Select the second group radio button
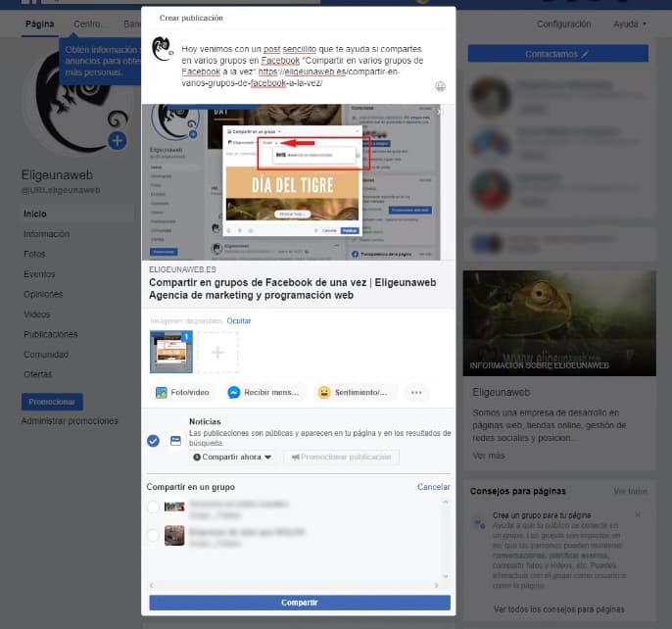Image resolution: width=672 pixels, height=629 pixels. (x=153, y=535)
